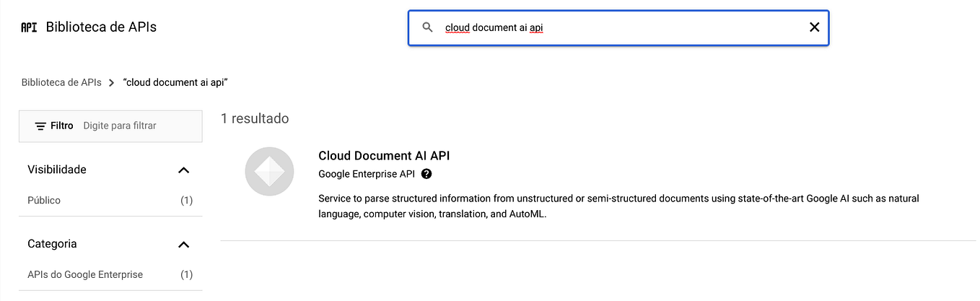The width and height of the screenshot is (980, 301).
Task: Collapse the Categoria section chevron
Action: [x=183, y=244]
